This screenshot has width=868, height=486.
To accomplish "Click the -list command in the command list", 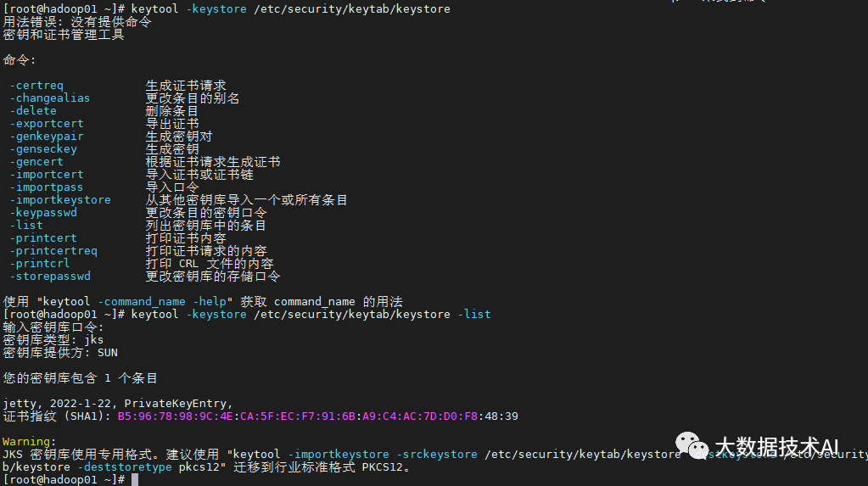I will click(26, 226).
